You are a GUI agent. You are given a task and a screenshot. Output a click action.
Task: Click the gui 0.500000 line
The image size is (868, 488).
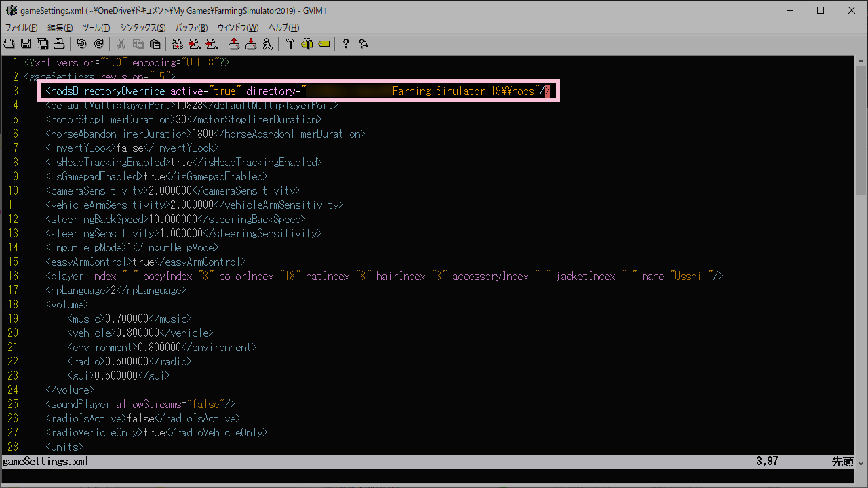tap(119, 375)
